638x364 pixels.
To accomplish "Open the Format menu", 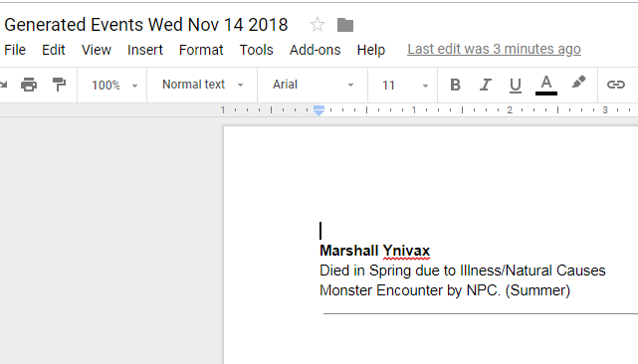I will click(201, 50).
